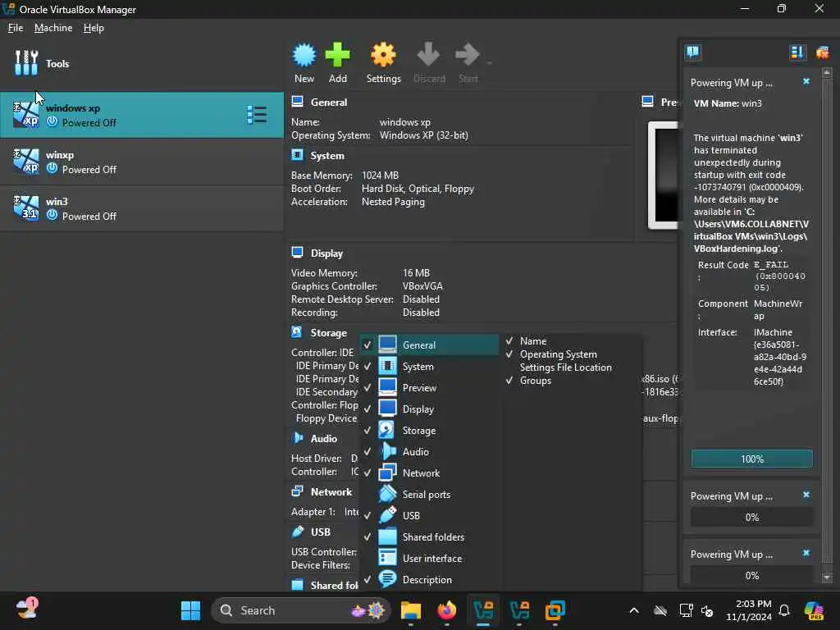Viewport: 840px width, 630px height.
Task: Click the Shared folders section header
Action: point(335,586)
